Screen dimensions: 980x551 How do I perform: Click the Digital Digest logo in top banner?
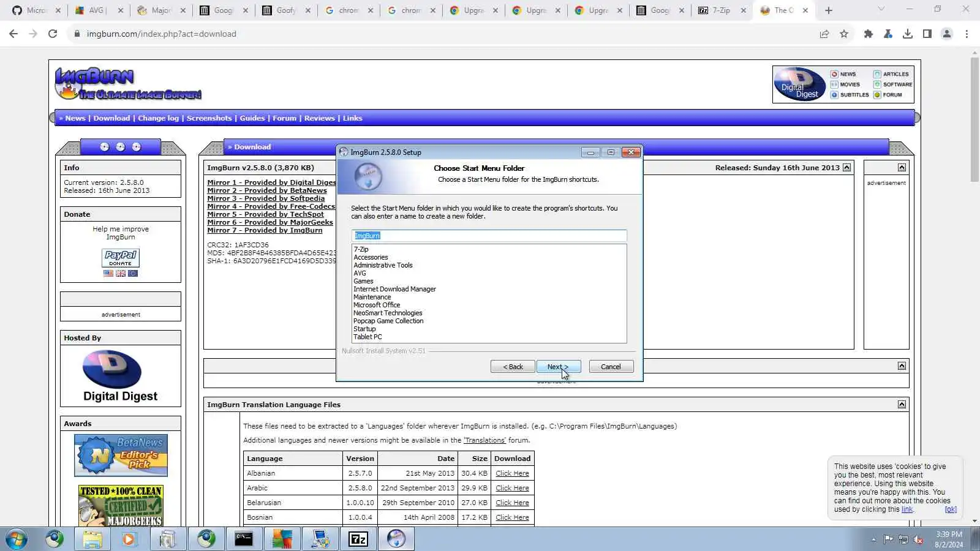click(x=800, y=84)
